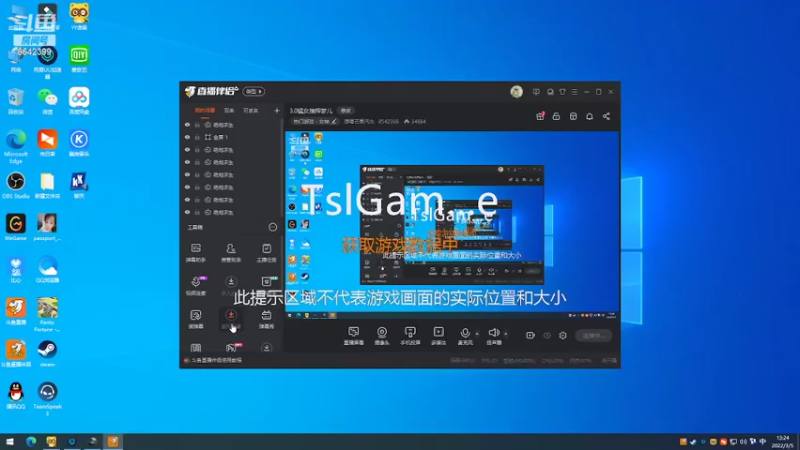
Task: Click the box icon between lock and bell
Action: [573, 116]
